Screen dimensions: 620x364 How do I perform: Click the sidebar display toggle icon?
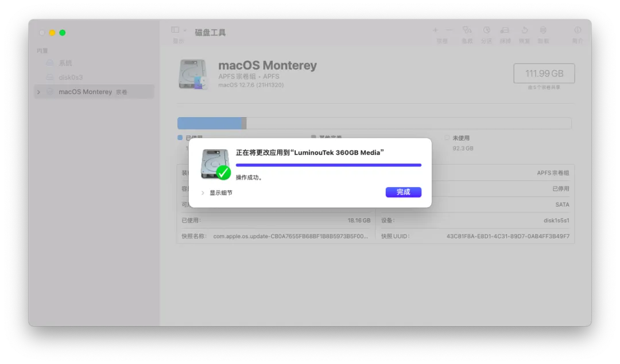tap(175, 30)
